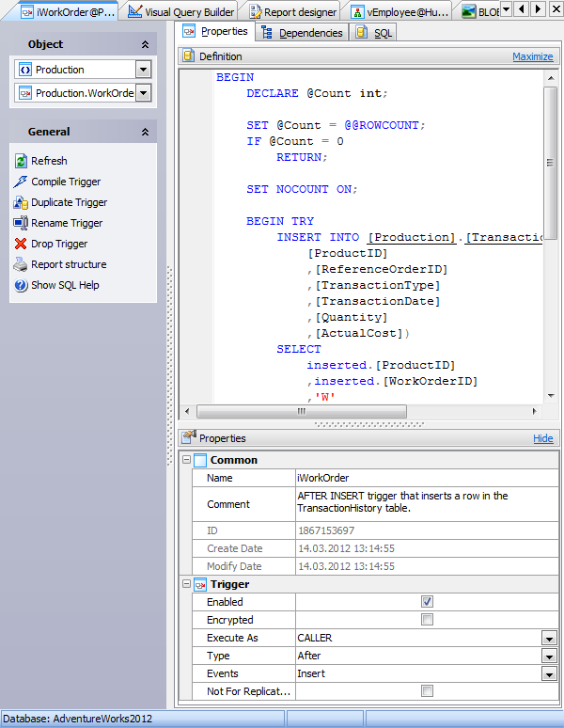Click the Report designer tab icon
The height and width of the screenshot is (728, 564).
(256, 11)
